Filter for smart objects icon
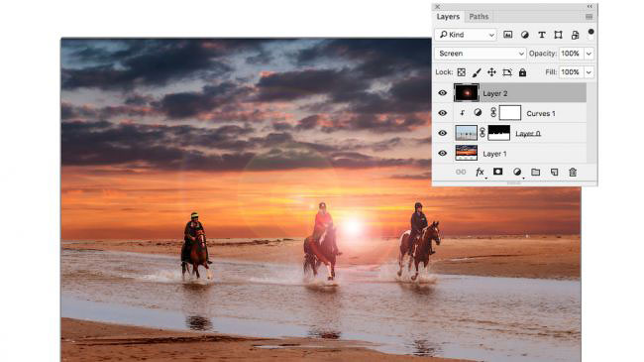This screenshot has height=362, width=644. point(575,36)
